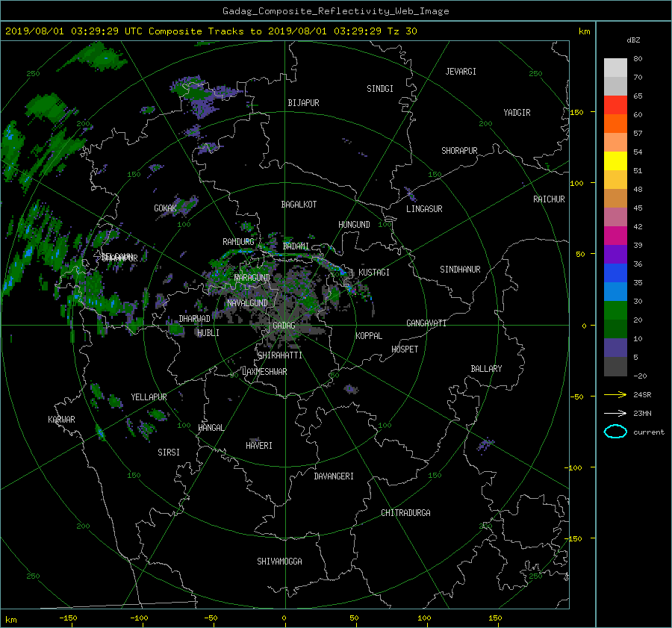Image resolution: width=672 pixels, height=628 pixels.
Task: Click the SHIRAHATTI city label
Action: [x=280, y=355]
